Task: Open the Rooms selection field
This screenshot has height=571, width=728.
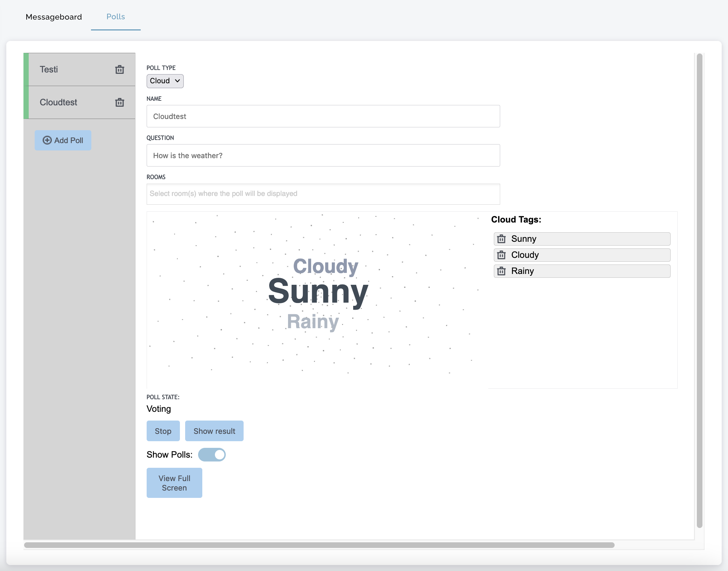Action: (x=323, y=194)
